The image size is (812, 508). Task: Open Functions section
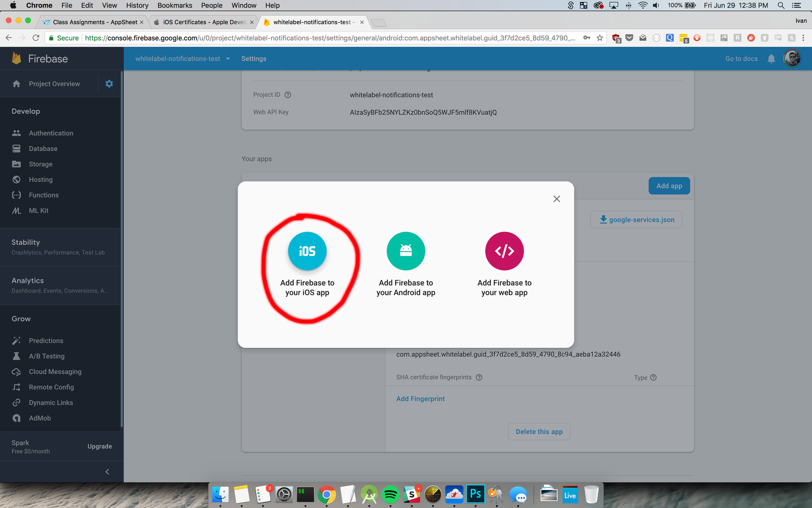[x=44, y=195]
